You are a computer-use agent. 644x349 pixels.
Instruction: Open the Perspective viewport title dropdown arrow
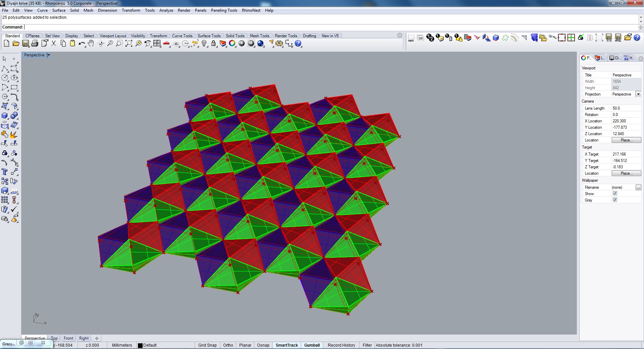(x=49, y=55)
